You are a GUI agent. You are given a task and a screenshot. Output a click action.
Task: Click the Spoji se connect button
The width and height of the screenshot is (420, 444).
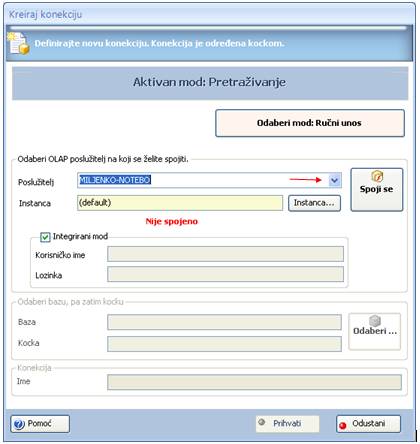tap(377, 189)
